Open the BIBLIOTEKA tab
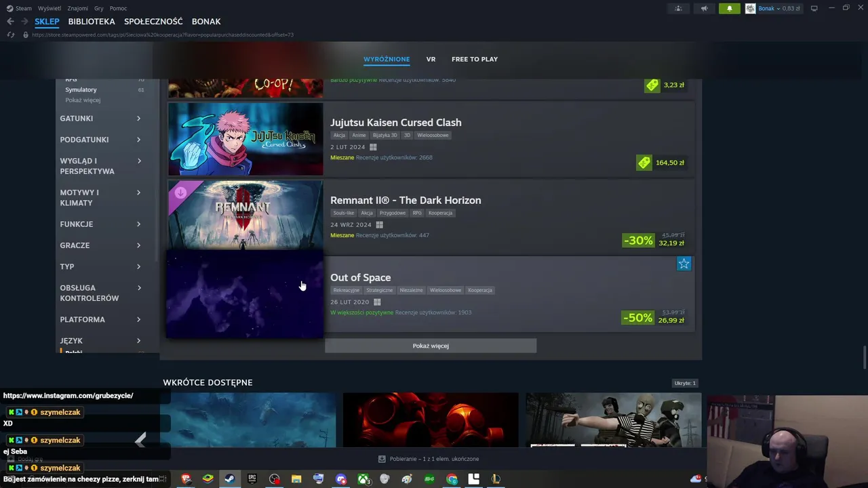Screen dimensions: 868x488 pos(92,22)
